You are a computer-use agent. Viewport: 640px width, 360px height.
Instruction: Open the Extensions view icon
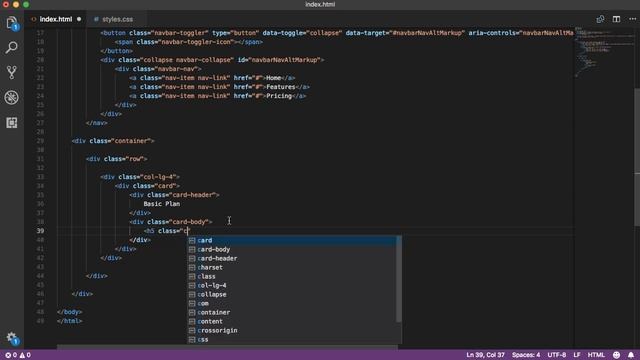point(12,122)
